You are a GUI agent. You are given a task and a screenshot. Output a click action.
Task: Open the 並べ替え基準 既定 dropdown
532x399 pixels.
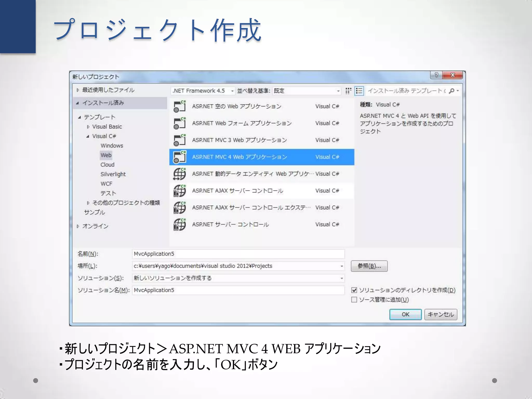tap(307, 91)
